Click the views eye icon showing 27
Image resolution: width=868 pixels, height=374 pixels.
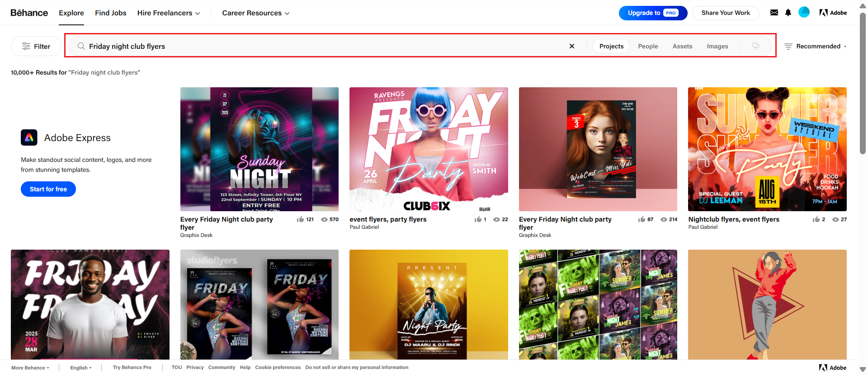click(835, 219)
